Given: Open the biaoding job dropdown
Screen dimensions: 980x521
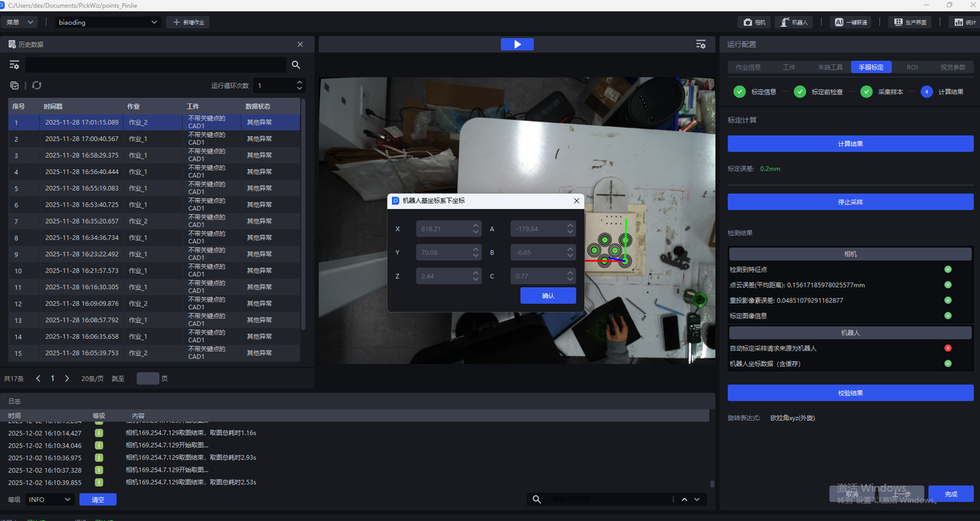Looking at the screenshot, I should click(x=108, y=22).
